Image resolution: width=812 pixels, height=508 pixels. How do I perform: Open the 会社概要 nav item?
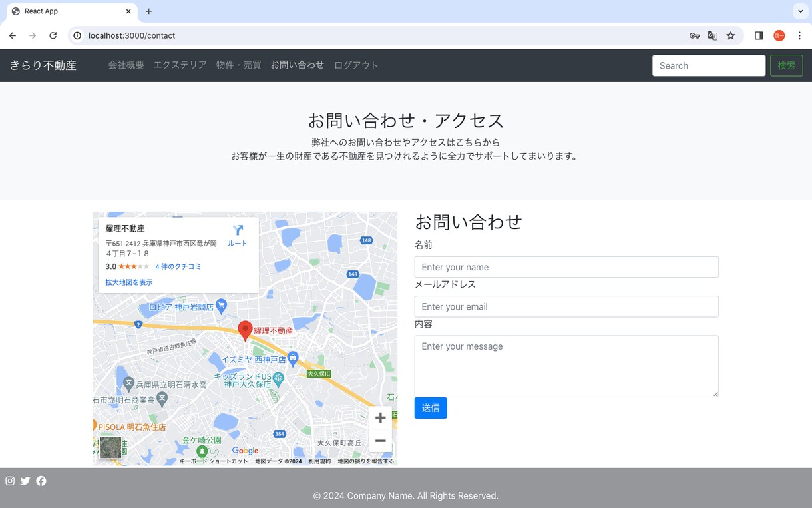point(126,65)
